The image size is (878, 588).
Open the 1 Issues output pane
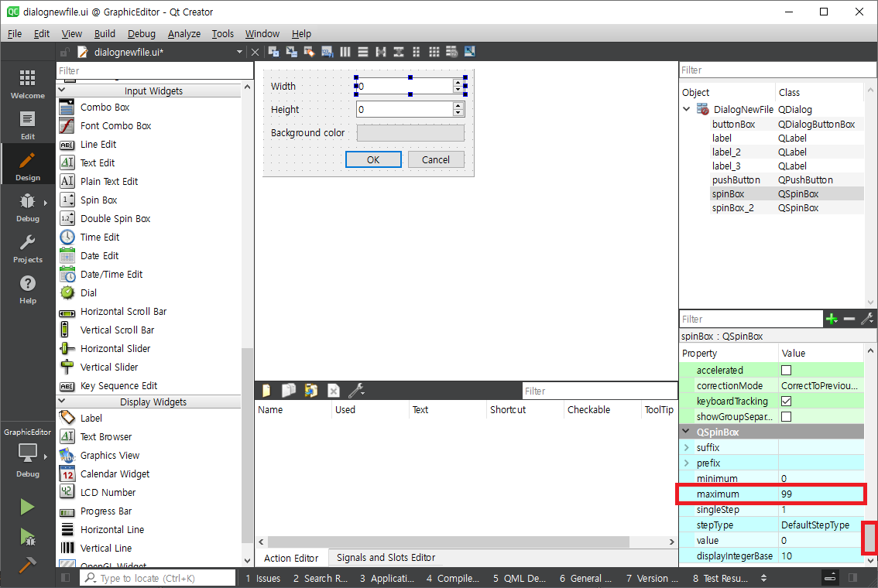[x=263, y=578]
